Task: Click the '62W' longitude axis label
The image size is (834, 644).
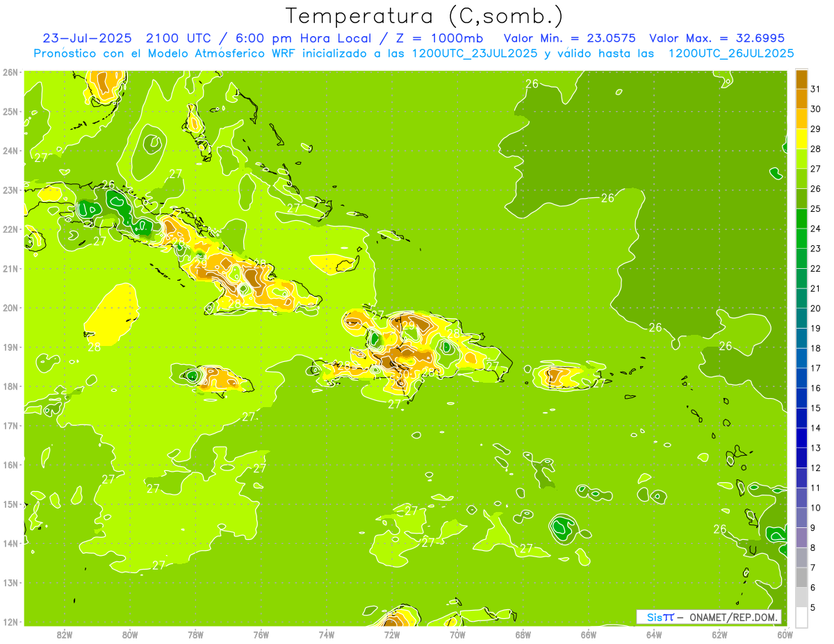Action: click(x=719, y=635)
